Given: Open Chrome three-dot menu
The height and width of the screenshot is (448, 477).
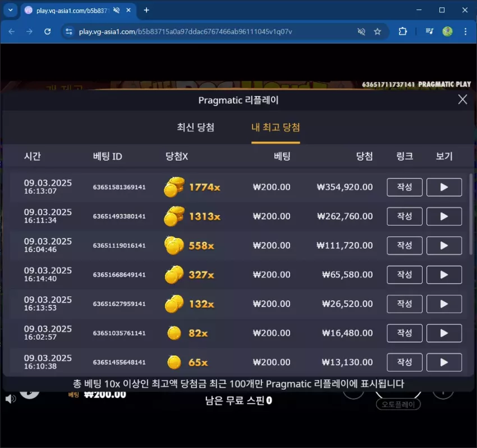Looking at the screenshot, I should point(465,31).
